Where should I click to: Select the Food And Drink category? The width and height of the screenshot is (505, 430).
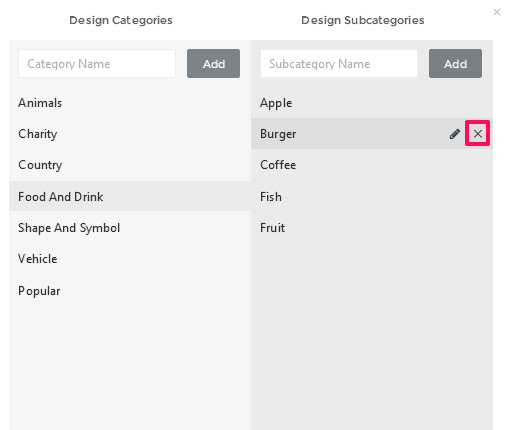coord(130,196)
